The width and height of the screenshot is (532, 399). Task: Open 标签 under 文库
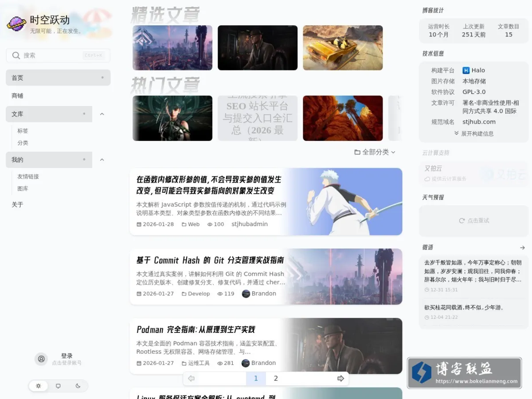pos(23,131)
